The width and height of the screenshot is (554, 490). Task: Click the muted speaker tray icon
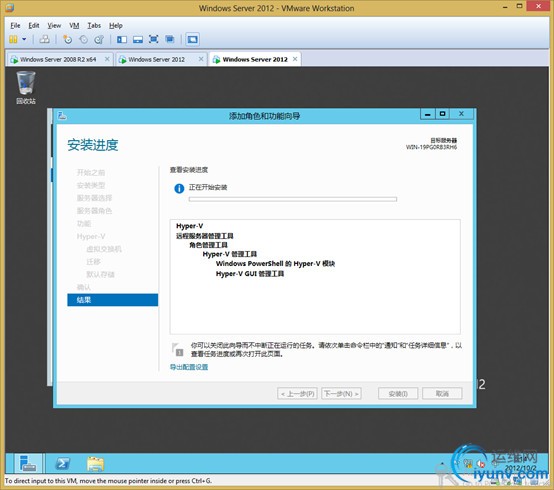[481, 463]
